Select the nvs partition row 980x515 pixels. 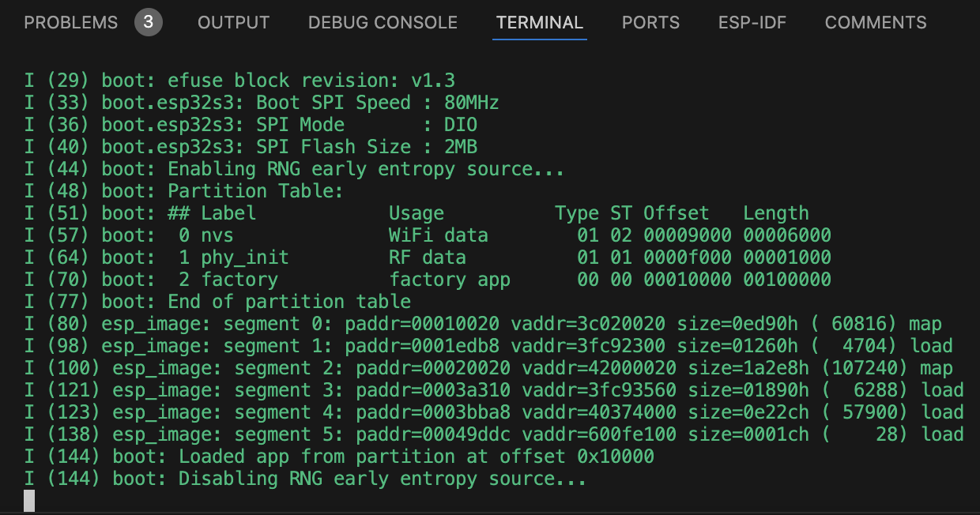427,235
